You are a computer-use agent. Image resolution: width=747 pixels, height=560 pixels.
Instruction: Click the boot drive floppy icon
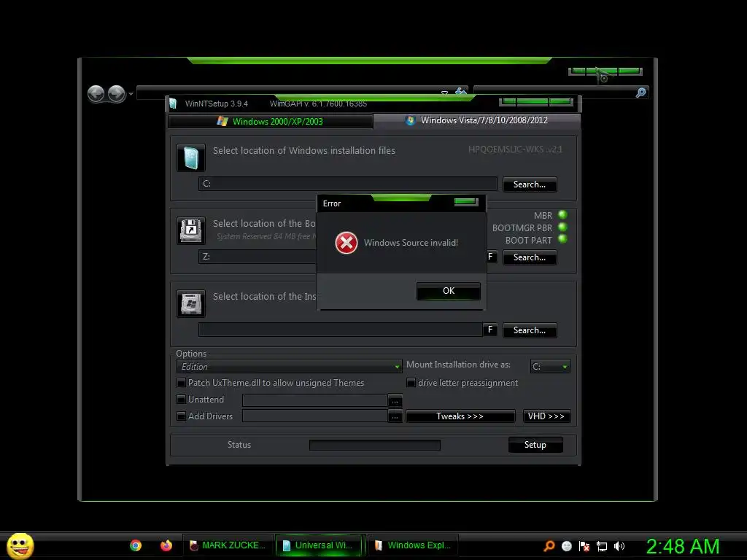pyautogui.click(x=191, y=230)
